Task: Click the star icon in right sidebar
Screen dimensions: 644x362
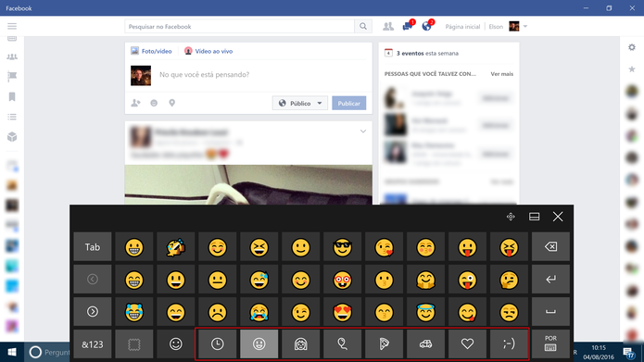Action: (632, 69)
